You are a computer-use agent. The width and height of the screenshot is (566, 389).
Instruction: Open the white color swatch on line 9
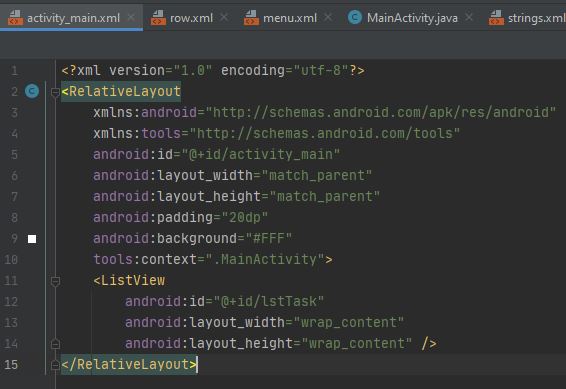(x=32, y=239)
